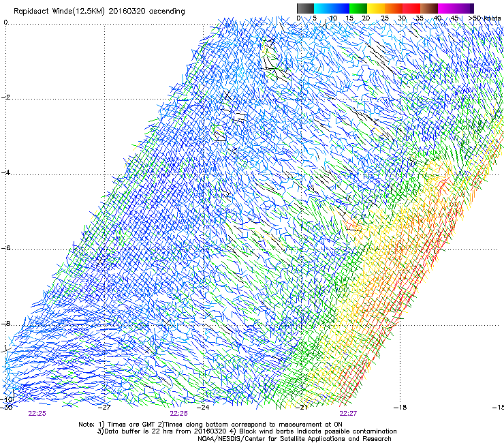Image resolution: width=504 pixels, height=443 pixels.
Task: Click the red 30-35 knots color segment
Action: point(411,8)
